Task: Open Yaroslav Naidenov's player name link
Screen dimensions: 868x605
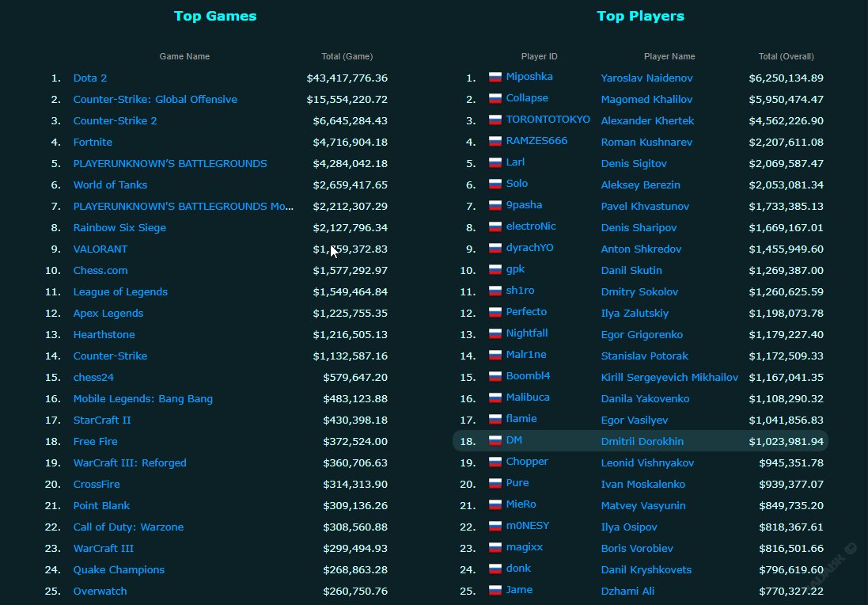Action: [x=646, y=78]
